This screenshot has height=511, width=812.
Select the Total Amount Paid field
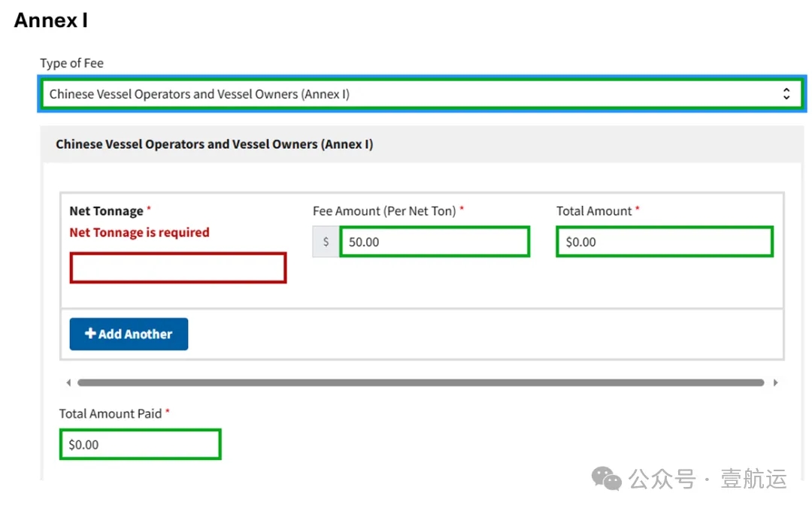(x=140, y=444)
